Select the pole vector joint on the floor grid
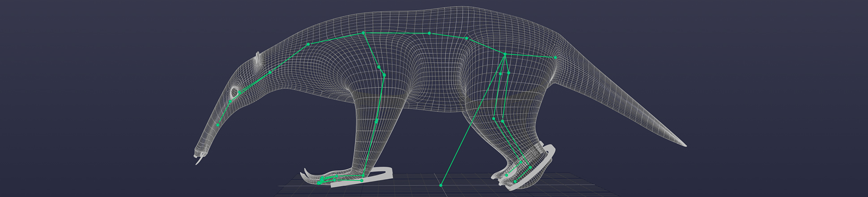 (441, 185)
